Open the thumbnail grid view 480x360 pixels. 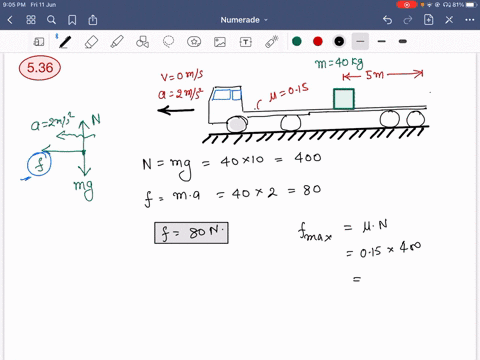pyautogui.click(x=31, y=20)
